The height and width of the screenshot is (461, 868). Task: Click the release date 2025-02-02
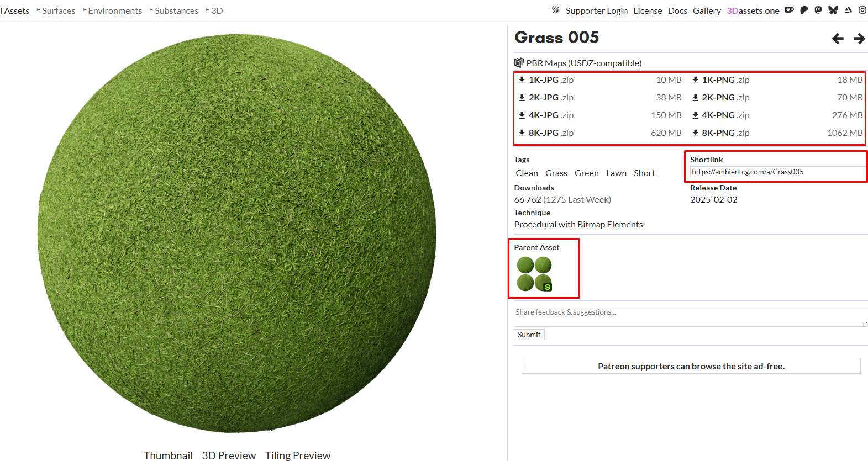coord(713,199)
